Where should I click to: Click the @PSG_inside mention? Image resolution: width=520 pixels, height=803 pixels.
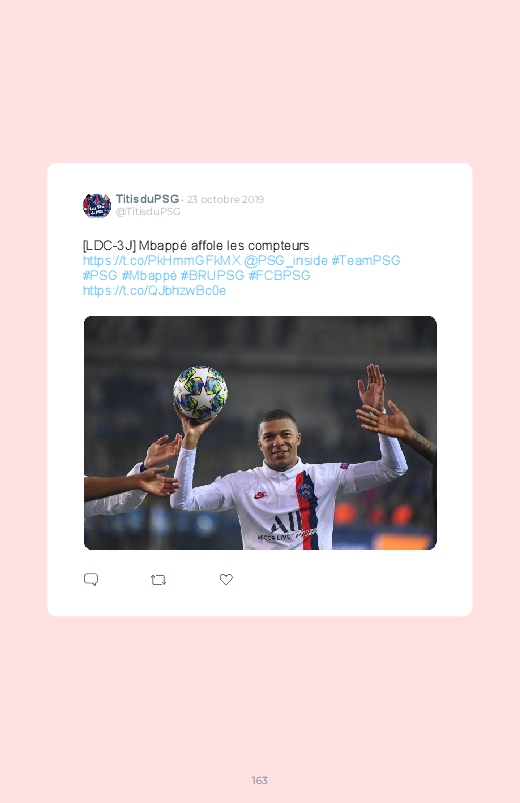pyautogui.click(x=286, y=260)
